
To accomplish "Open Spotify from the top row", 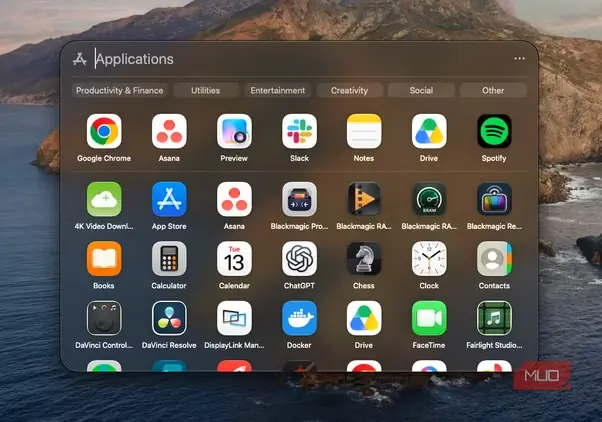I will coord(494,131).
